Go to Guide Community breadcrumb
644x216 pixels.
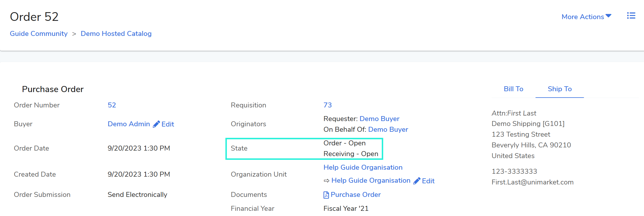coord(39,34)
